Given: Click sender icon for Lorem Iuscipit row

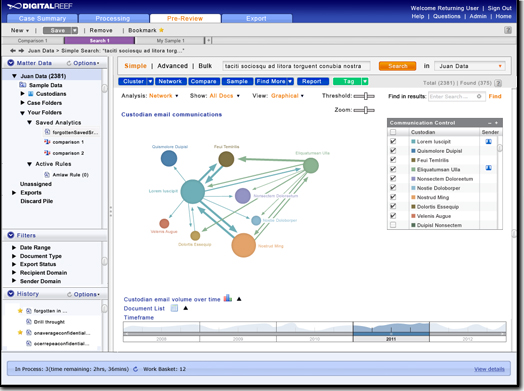Looking at the screenshot, I should [x=488, y=142].
